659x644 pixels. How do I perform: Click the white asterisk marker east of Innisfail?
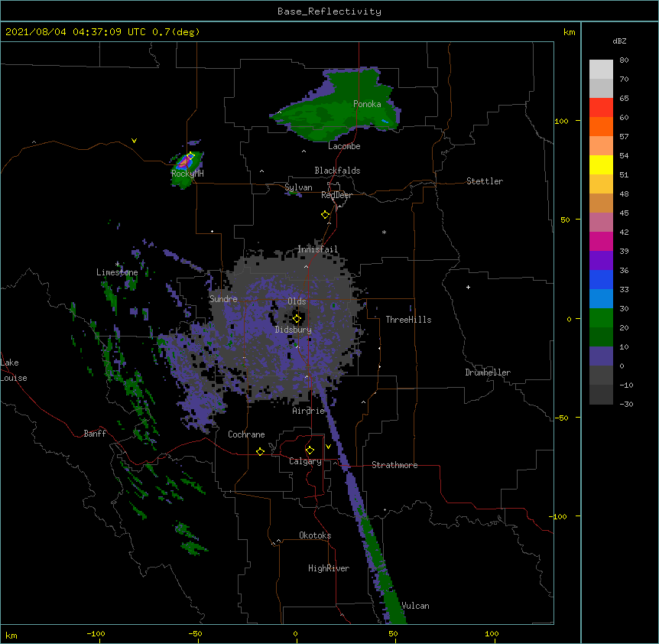pyautogui.click(x=384, y=232)
